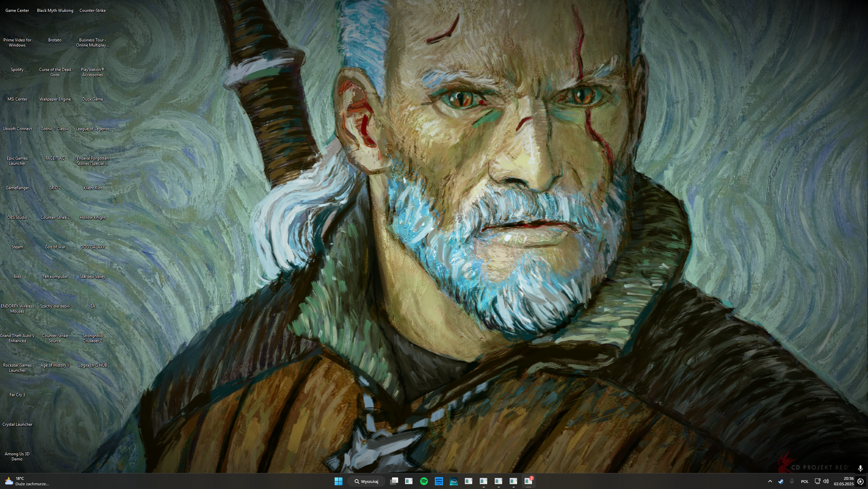The height and width of the screenshot is (489, 868).
Task: Open network settings tray icon
Action: click(x=818, y=481)
